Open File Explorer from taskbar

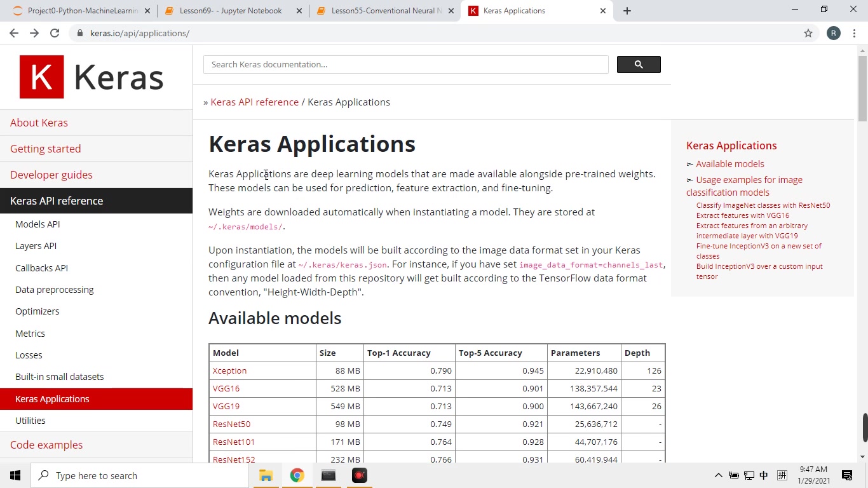[x=266, y=475]
